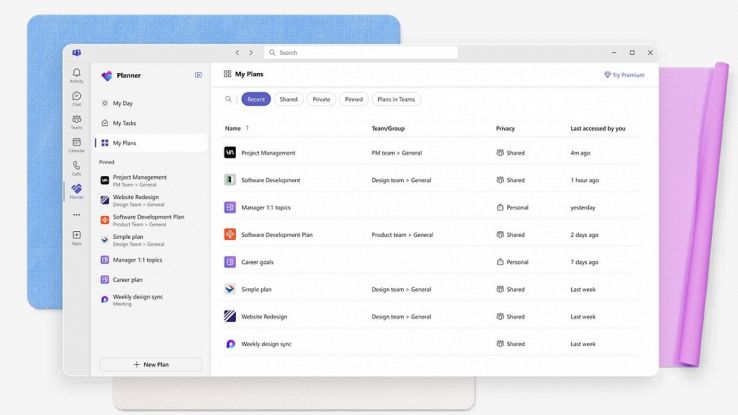
Task: Go forward with the right arrow
Action: [251, 53]
